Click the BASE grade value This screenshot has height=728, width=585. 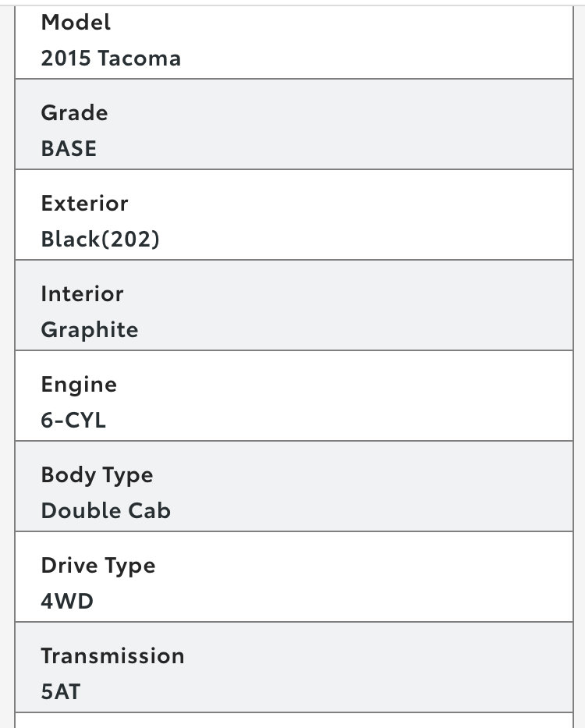tap(69, 148)
